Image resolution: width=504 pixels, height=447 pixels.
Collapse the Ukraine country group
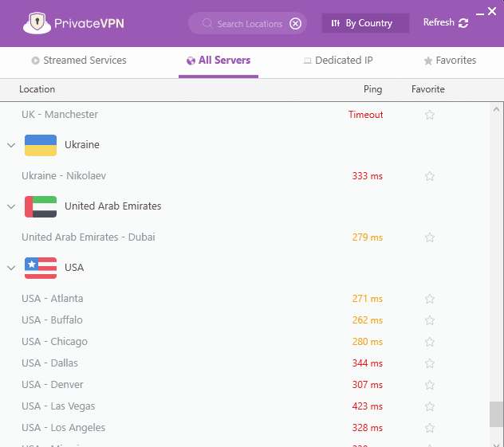(11, 145)
